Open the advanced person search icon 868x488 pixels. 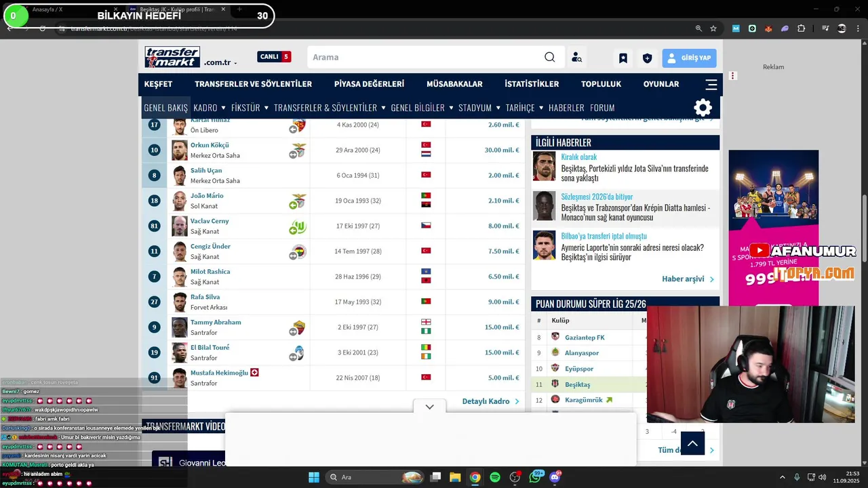pos(576,58)
